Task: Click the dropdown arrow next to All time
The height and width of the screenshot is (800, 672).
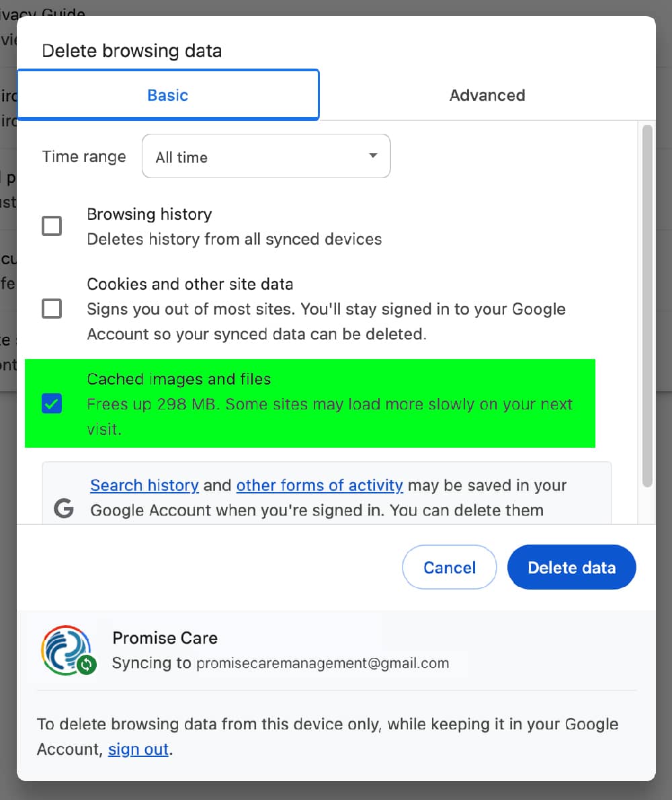Action: click(372, 156)
